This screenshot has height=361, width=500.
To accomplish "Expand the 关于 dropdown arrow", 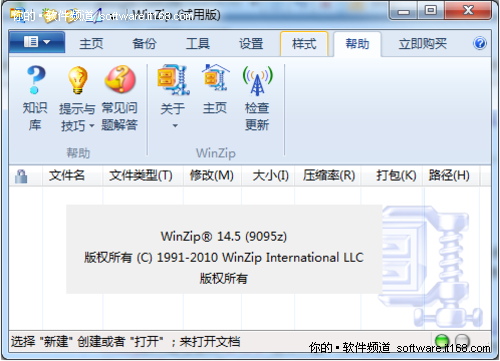I will pos(175,126).
